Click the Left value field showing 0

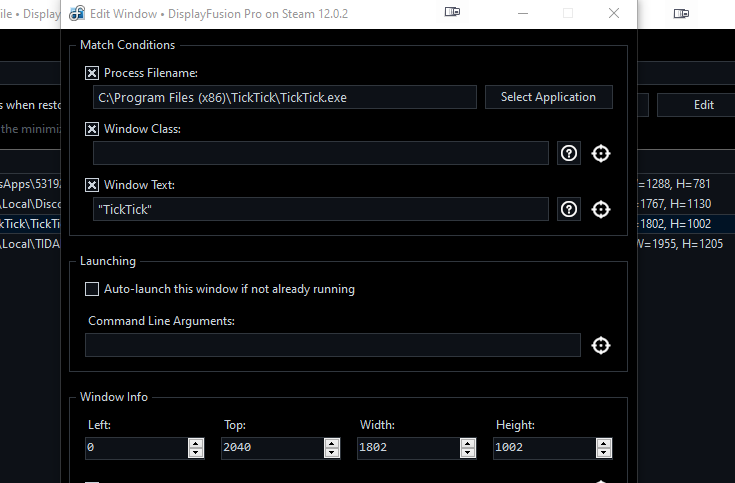(137, 448)
